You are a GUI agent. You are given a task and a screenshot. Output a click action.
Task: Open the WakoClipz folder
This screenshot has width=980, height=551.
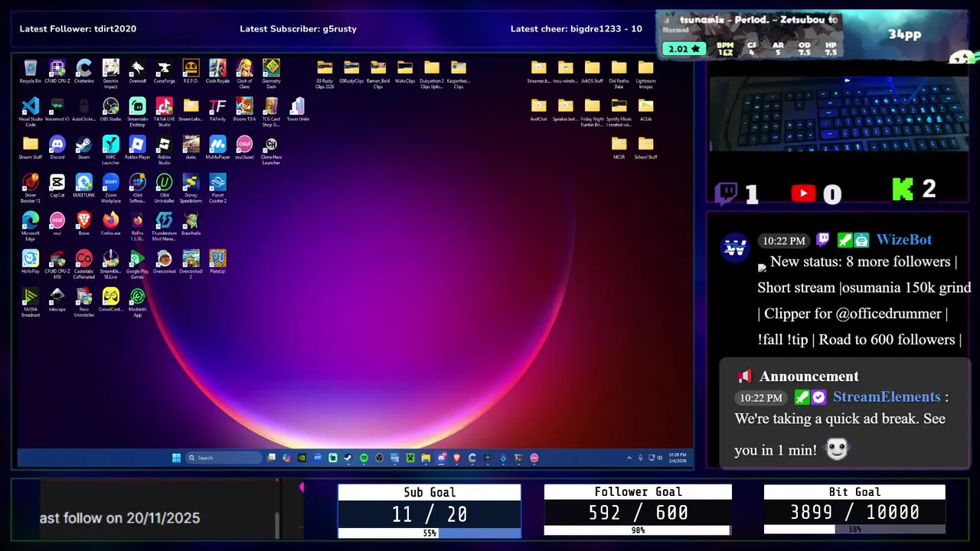coord(405,70)
